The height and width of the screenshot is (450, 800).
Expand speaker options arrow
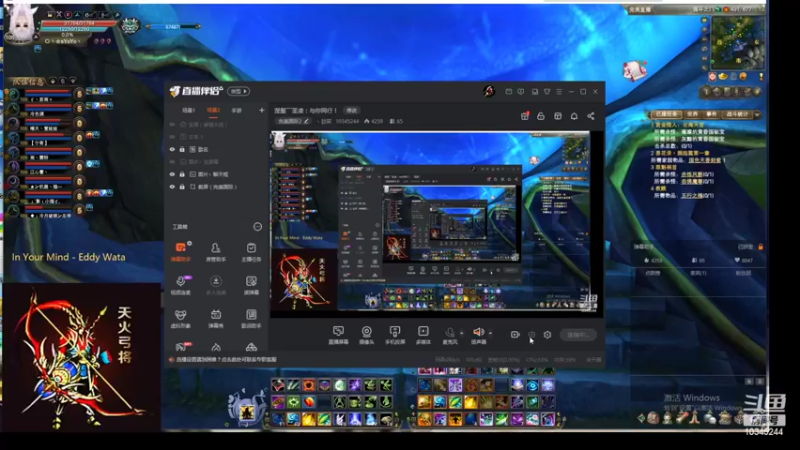[490, 333]
